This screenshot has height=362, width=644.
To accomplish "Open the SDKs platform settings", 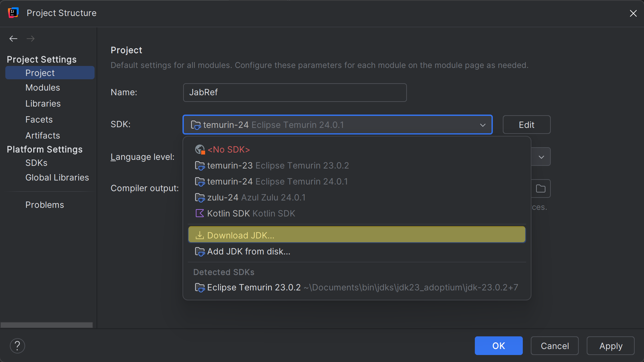I will click(36, 163).
